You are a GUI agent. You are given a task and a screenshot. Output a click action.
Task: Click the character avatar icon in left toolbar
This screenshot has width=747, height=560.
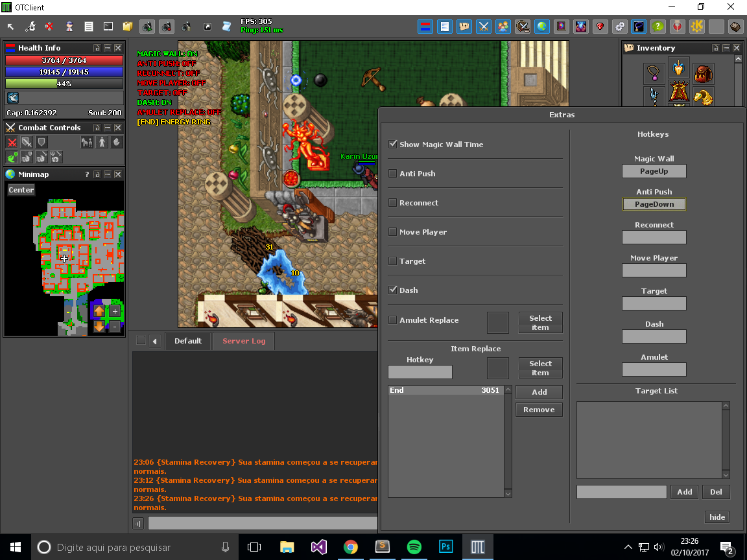coord(69,27)
